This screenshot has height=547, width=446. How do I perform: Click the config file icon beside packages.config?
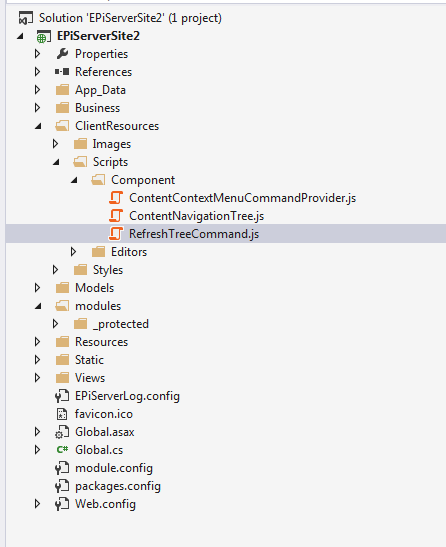coord(62,486)
